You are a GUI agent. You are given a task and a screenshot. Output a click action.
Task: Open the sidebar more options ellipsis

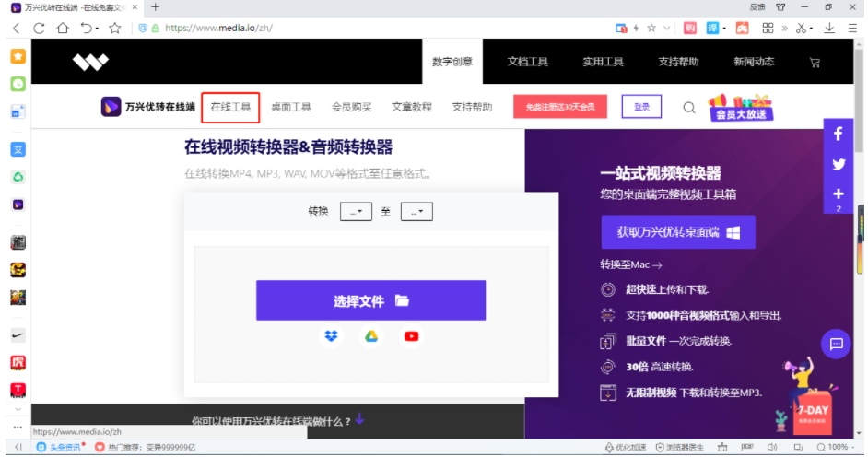pos(18,428)
